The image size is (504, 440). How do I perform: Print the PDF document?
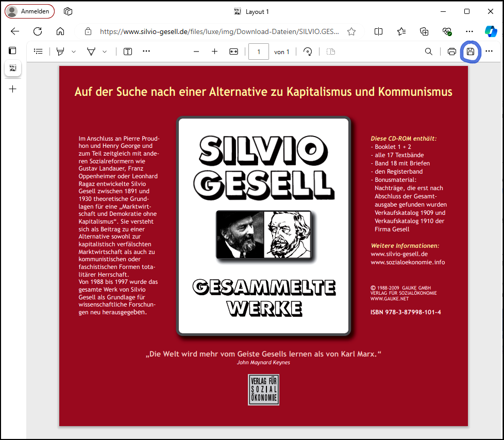[451, 52]
